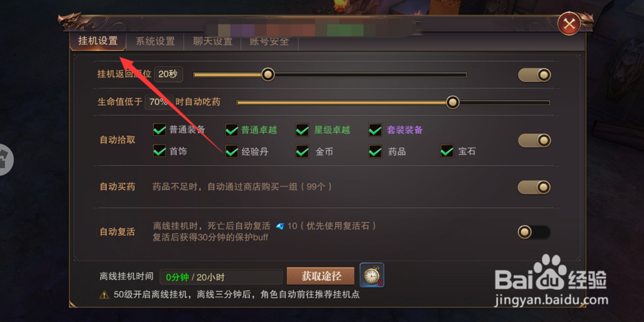The width and height of the screenshot is (644, 322).
Task: Click the warning triangle icon near 50级 notice
Action: 104,295
